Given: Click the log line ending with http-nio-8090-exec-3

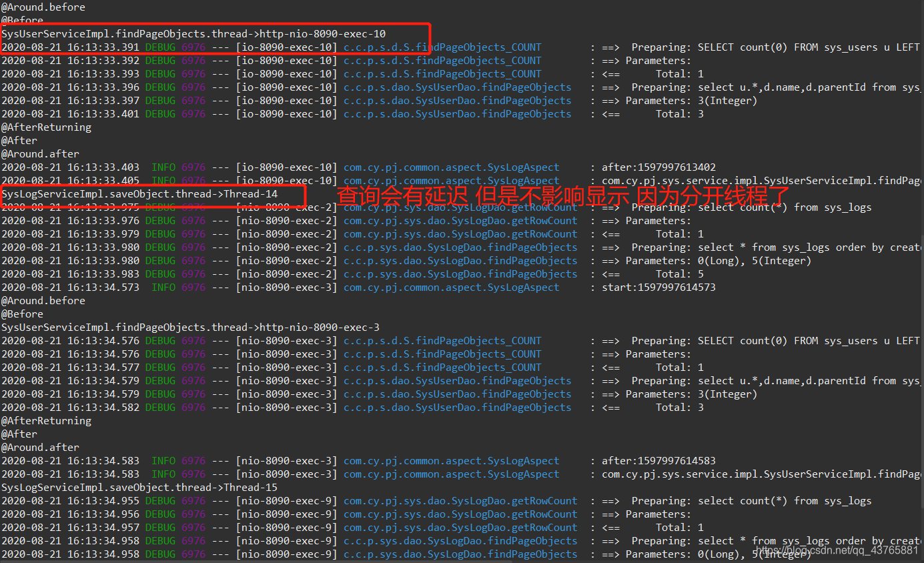Looking at the screenshot, I should [x=191, y=328].
